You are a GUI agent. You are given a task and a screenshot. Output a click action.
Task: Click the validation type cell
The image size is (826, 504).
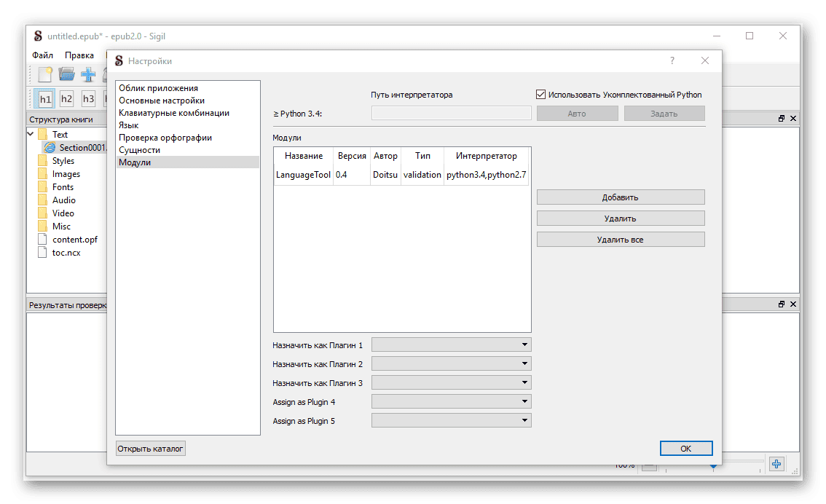pos(422,175)
